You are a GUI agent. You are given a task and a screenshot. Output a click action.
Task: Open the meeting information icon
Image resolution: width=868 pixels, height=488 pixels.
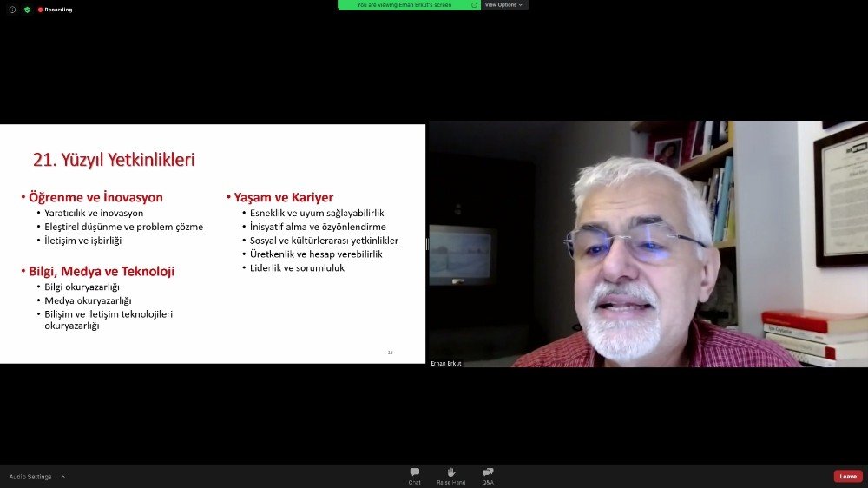pos(12,10)
